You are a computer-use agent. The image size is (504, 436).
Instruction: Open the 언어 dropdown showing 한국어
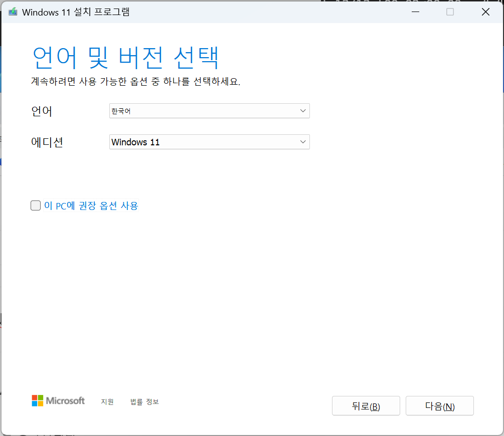tap(210, 111)
